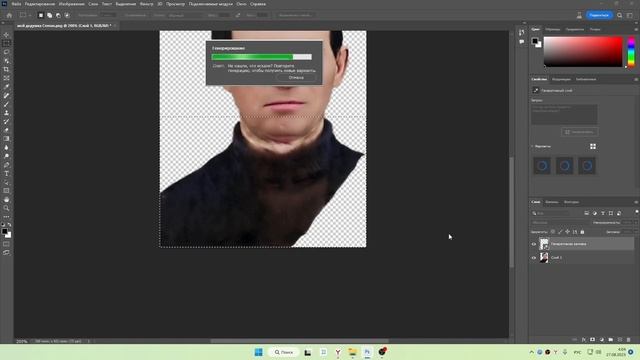Select the Zoom tool in toolbar
This screenshot has width=640, height=360.
coord(6,208)
